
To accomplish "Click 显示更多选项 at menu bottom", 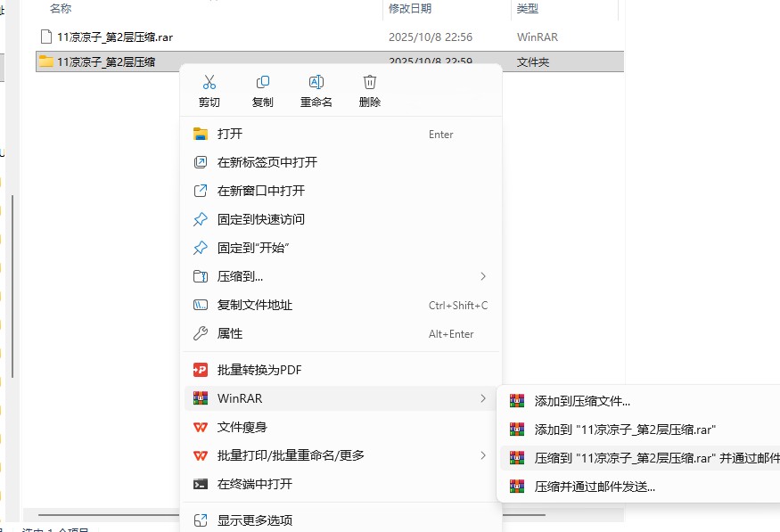I will pos(255,520).
